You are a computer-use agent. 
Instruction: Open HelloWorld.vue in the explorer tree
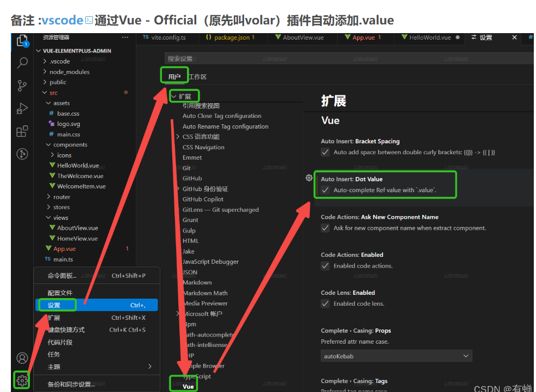click(x=78, y=165)
